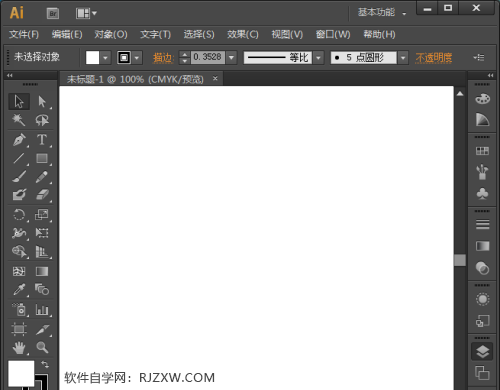Screen dimensions: 500x390
Task: Select the Eraser tool
Action: (x=42, y=195)
